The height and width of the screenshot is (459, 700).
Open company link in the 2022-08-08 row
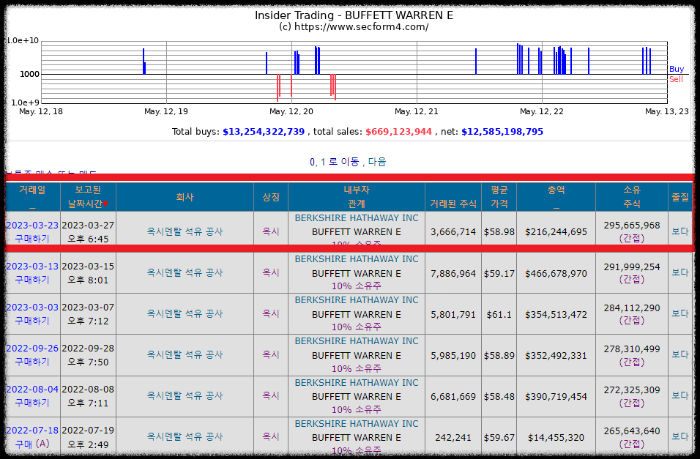click(185, 396)
